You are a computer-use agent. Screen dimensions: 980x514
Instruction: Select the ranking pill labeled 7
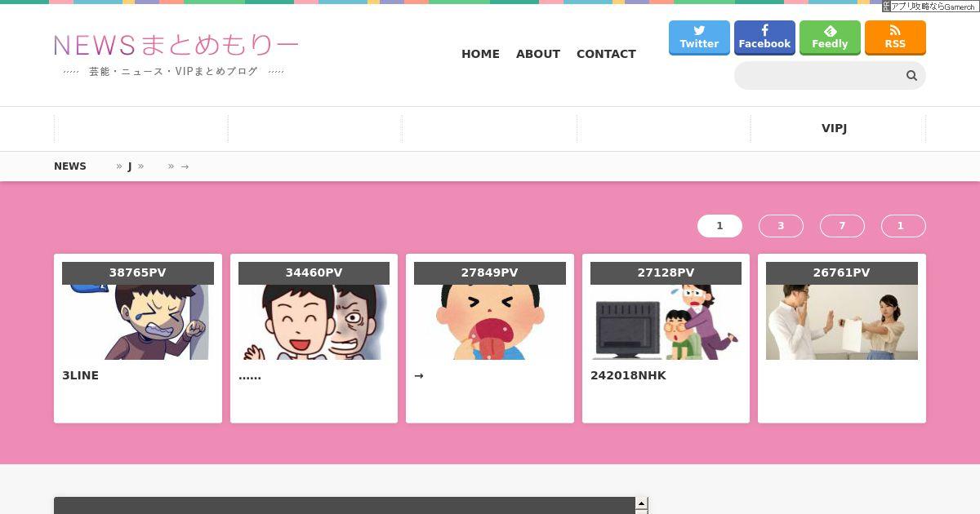(842, 226)
